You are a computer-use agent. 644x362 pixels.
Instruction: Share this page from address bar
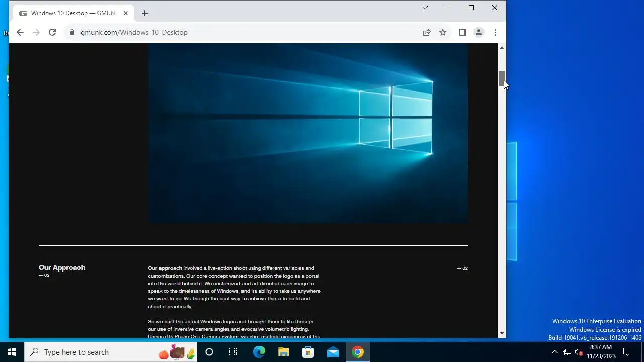[x=427, y=32]
